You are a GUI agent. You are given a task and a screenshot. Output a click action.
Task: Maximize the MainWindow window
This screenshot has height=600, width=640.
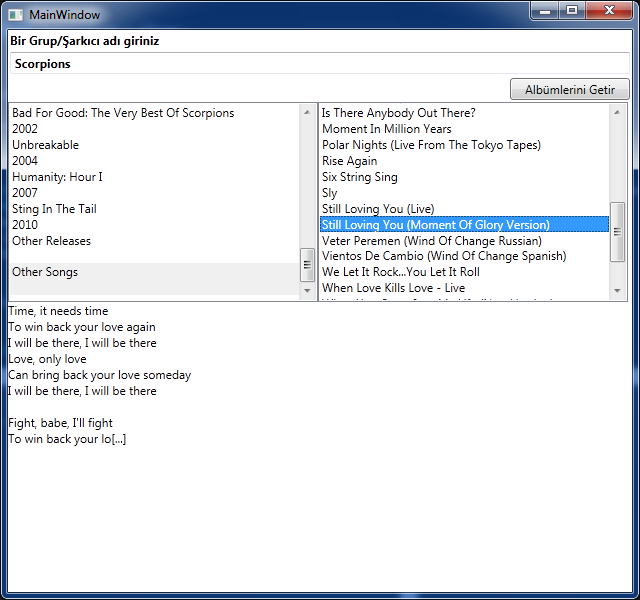click(x=572, y=11)
